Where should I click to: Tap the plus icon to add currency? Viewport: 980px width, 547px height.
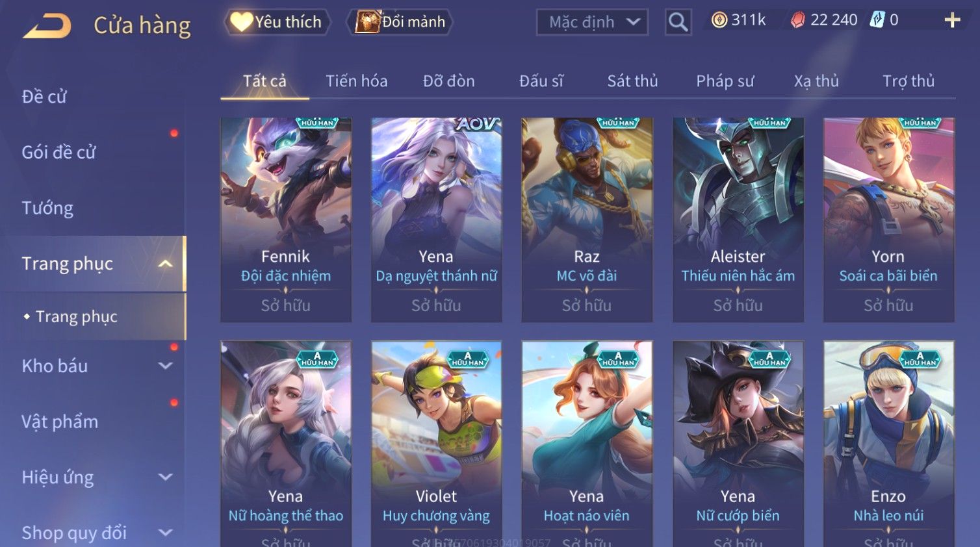(952, 20)
